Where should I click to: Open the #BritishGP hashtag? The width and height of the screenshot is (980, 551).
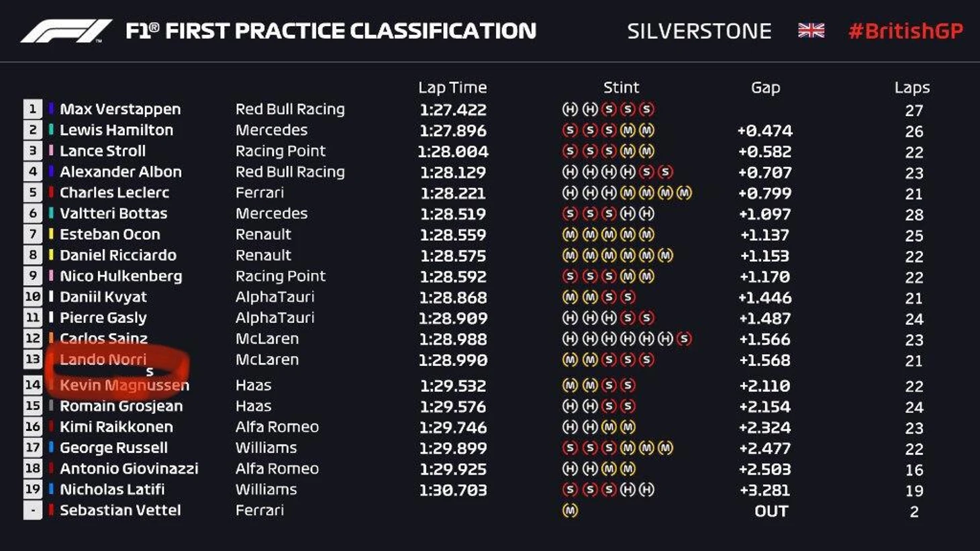tap(905, 31)
